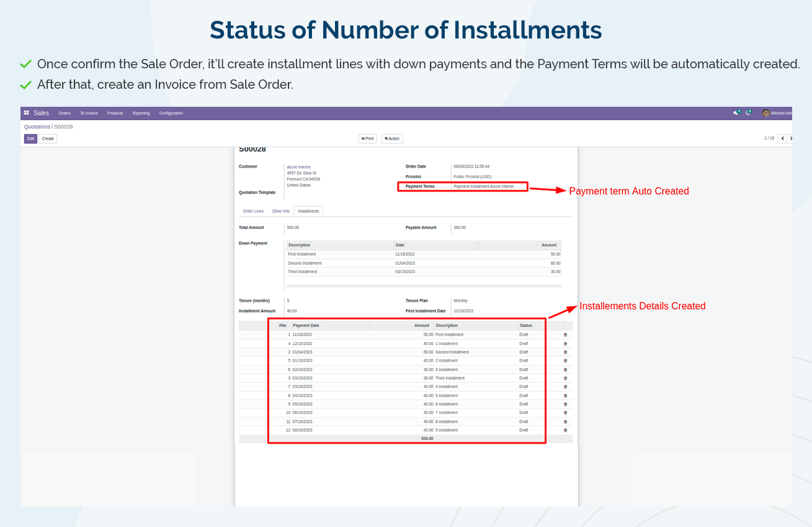Click First Installment Date 12/16/2022
This screenshot has height=527, width=812.
point(463,311)
